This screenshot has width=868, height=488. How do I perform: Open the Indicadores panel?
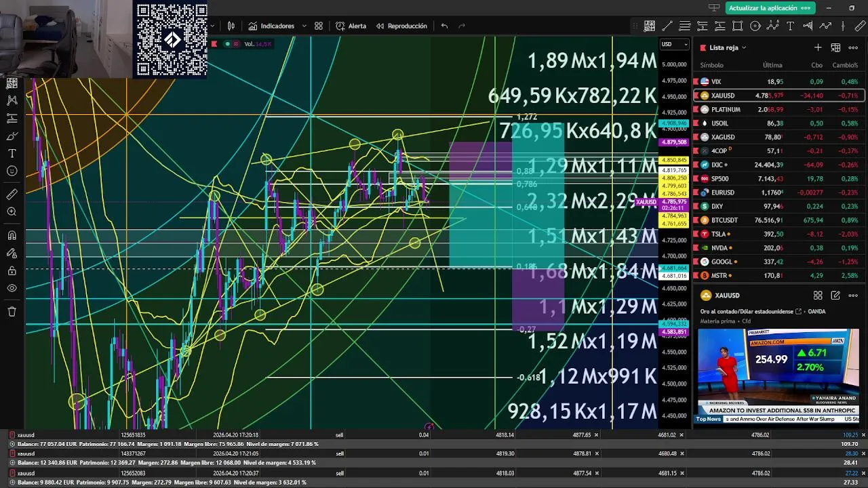click(x=271, y=26)
